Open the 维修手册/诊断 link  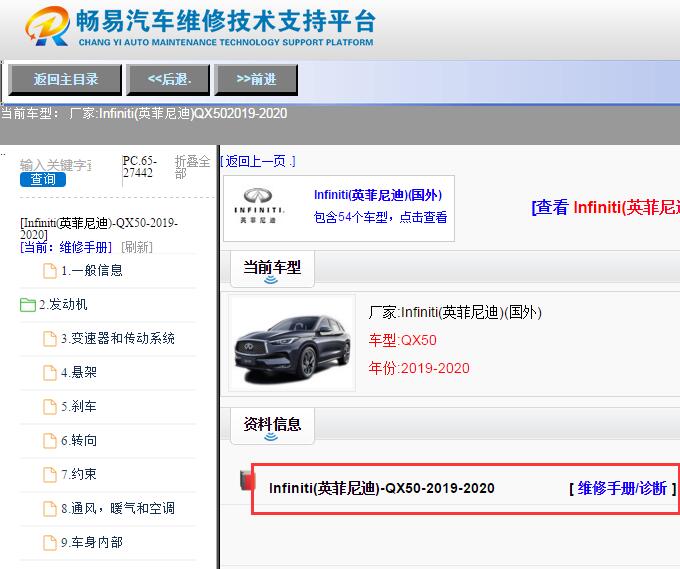pos(622,488)
